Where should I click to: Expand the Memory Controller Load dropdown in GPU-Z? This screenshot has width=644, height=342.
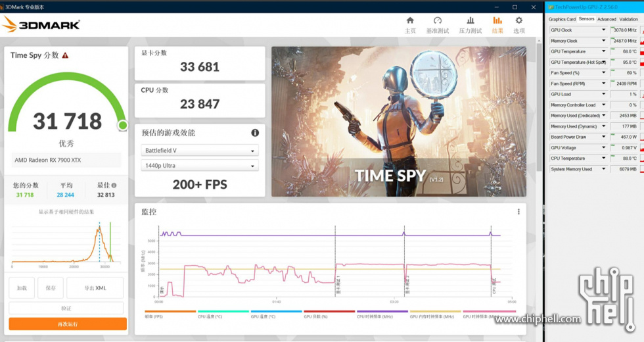tap(603, 105)
